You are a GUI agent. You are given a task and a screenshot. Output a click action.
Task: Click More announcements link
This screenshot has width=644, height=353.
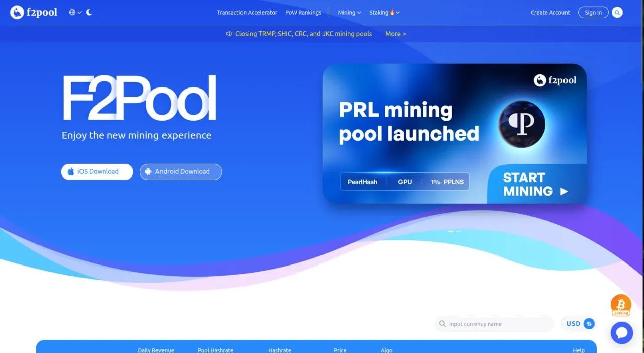tap(395, 34)
